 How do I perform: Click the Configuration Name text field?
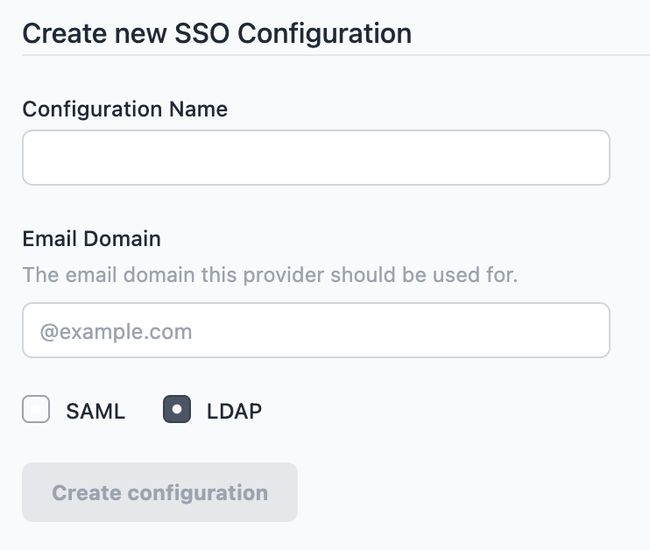coord(316,158)
